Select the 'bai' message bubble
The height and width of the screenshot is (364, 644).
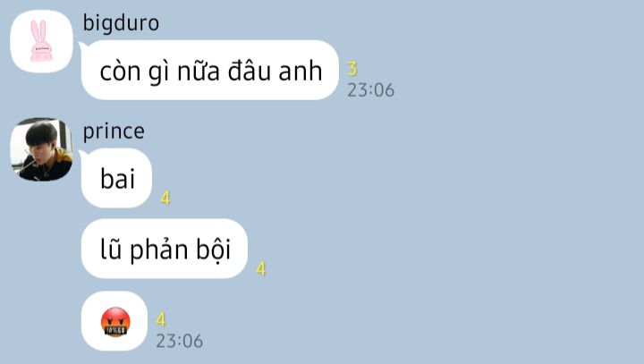click(x=116, y=178)
